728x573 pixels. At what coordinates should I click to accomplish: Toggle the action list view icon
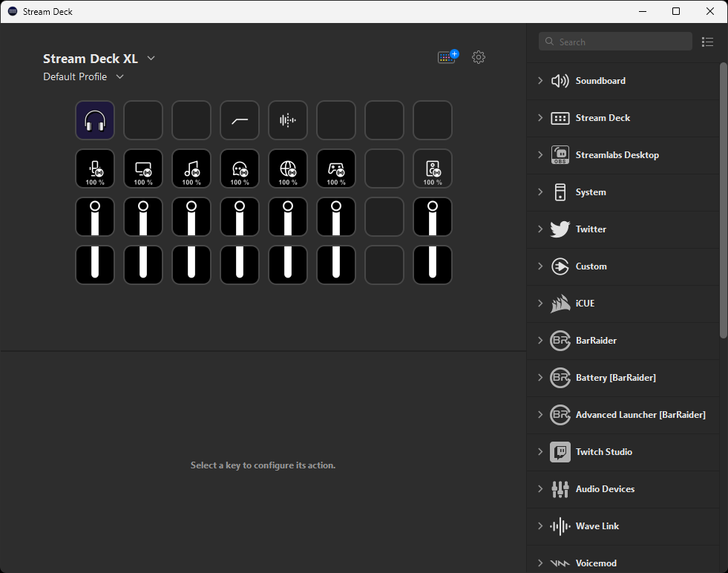[707, 42]
